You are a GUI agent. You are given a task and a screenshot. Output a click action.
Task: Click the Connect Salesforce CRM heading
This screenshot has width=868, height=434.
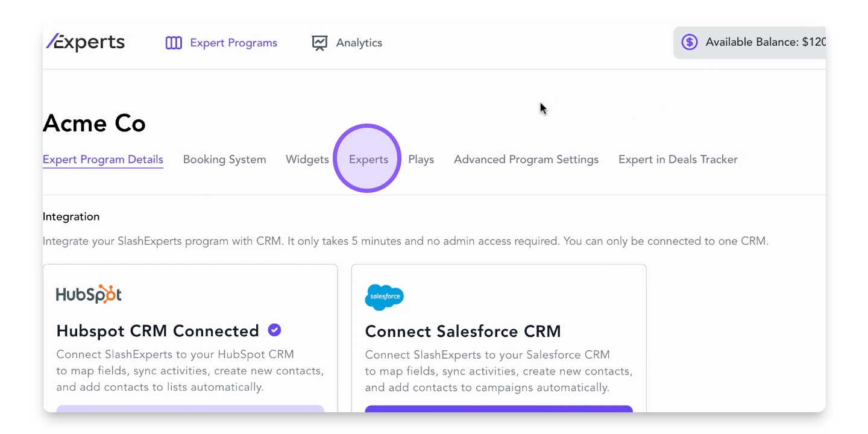pyautogui.click(x=463, y=332)
